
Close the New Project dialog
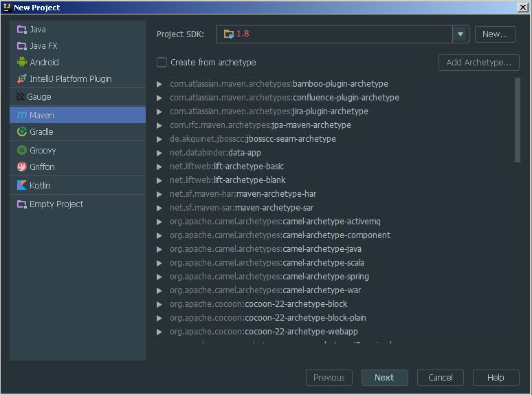[523, 7]
